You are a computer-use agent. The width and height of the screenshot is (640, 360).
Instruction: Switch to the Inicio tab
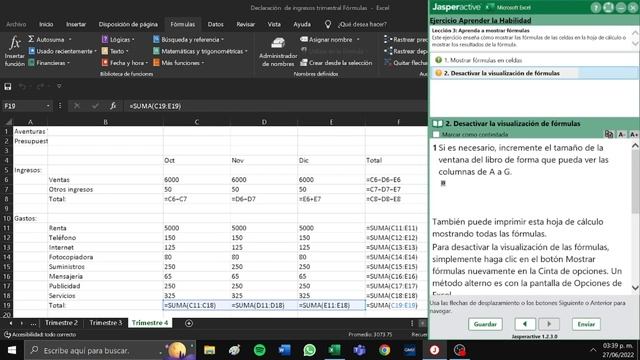[x=46, y=24]
